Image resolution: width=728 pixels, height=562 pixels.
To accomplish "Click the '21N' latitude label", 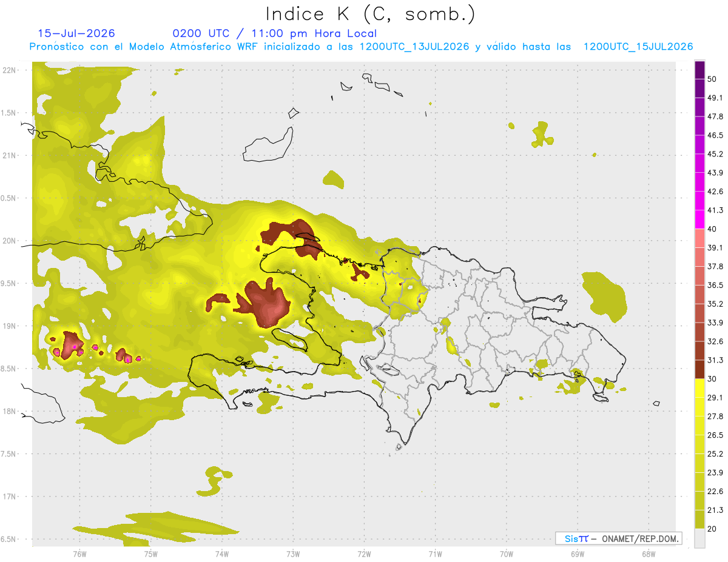I will (x=10, y=155).
